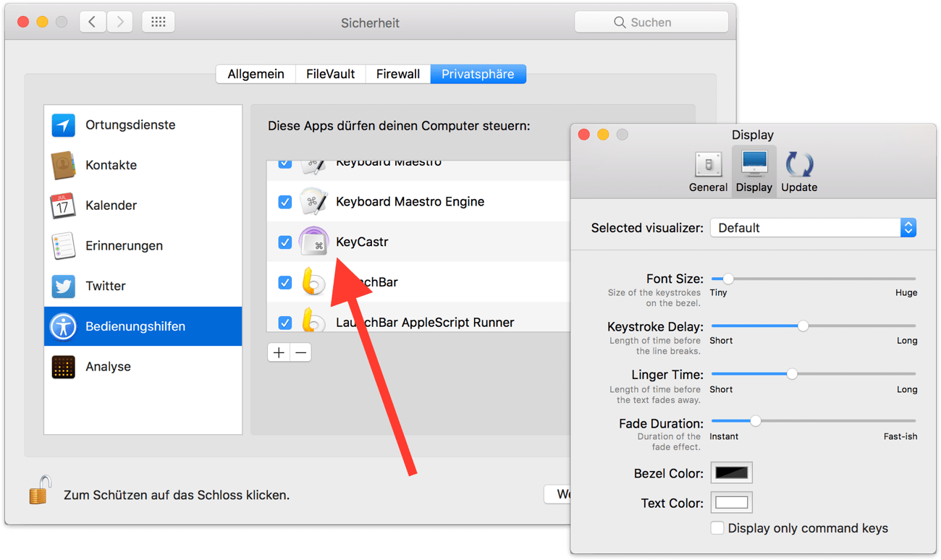Image resolution: width=941 pixels, height=560 pixels.
Task: Open Display pane in KeyCastr toolbar
Action: point(754,172)
